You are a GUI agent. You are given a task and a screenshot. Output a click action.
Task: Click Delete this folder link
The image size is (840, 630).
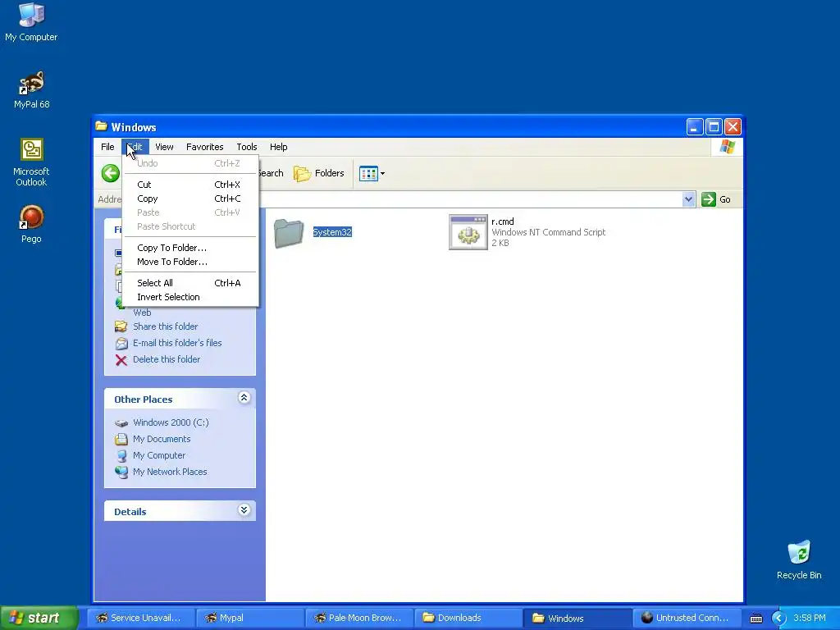click(x=167, y=359)
